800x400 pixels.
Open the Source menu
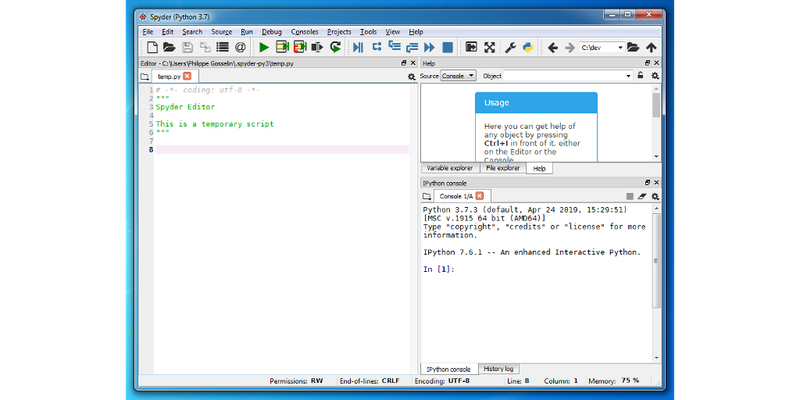pos(221,32)
